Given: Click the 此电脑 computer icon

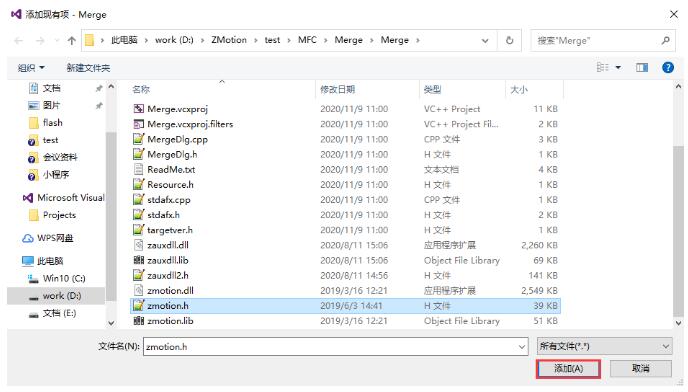Looking at the screenshot, I should 28,261.
